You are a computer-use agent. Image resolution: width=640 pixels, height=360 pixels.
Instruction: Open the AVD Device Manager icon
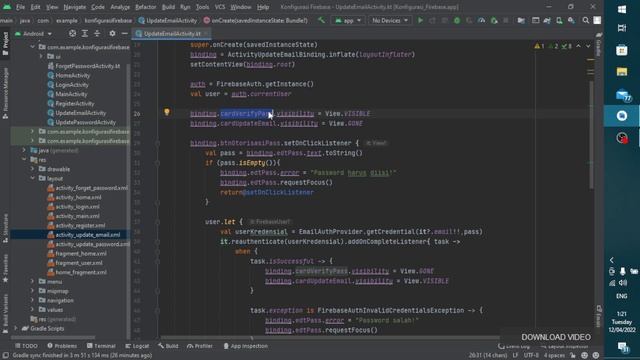[x=559, y=20]
